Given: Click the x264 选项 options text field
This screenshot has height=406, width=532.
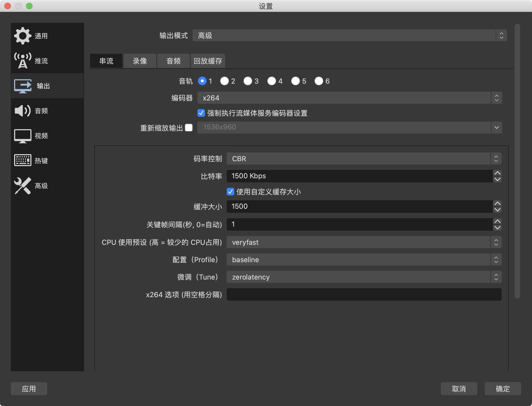Looking at the screenshot, I should [364, 294].
